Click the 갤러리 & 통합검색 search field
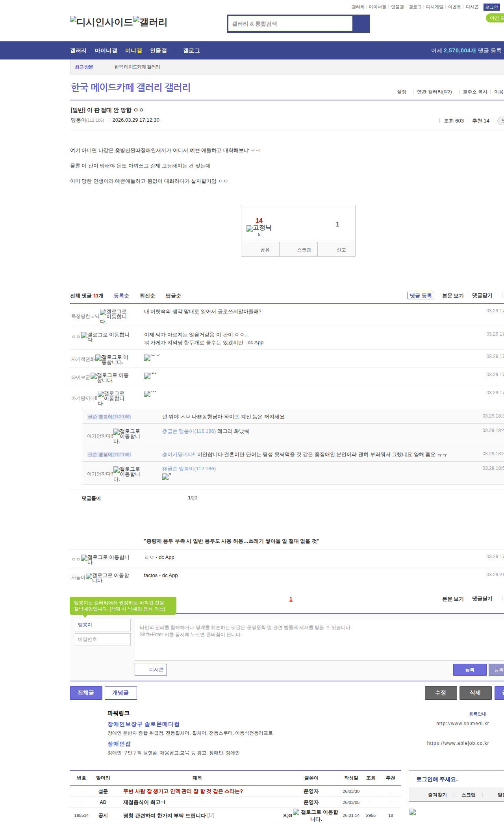This screenshot has width=504, height=824. 291,24
